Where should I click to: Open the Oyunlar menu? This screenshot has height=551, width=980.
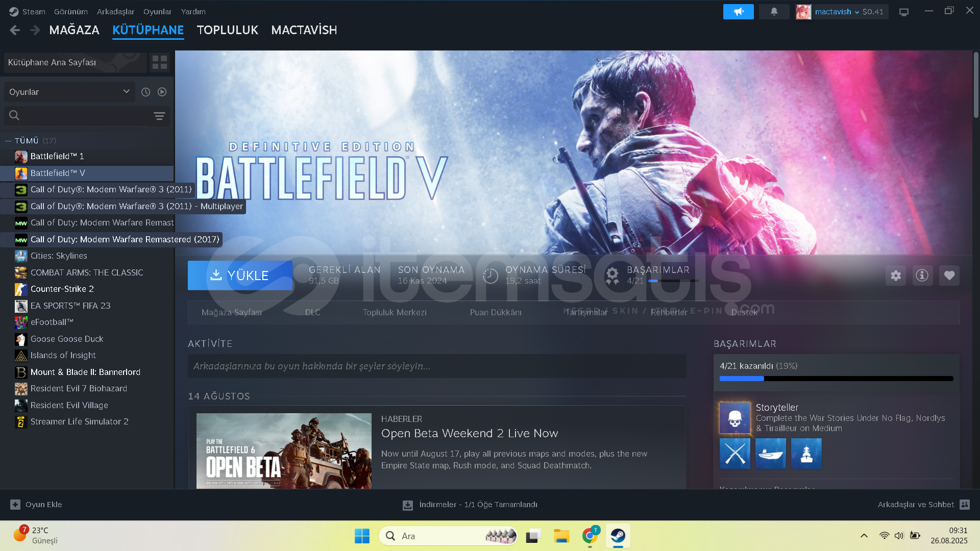coord(157,11)
